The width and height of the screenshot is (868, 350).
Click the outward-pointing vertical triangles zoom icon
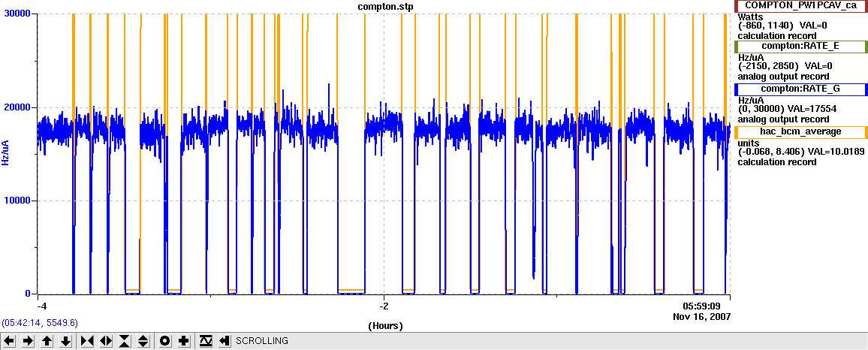click(143, 340)
